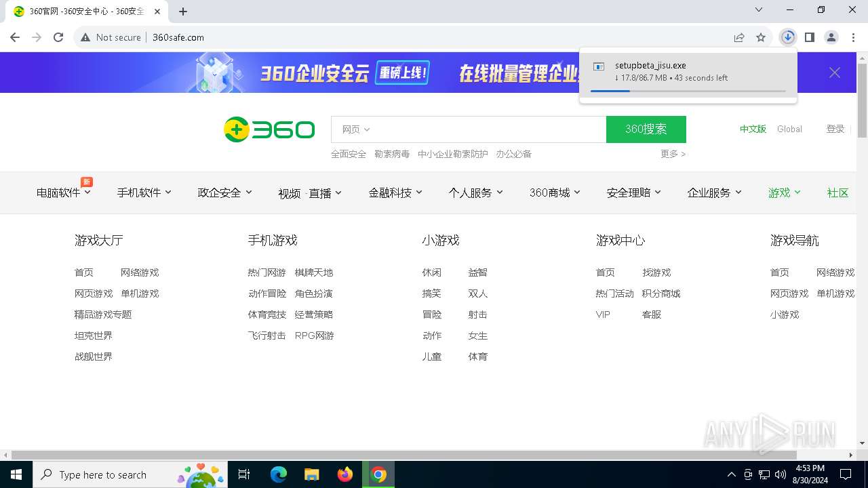
Task: Open a new browser tab
Action: point(182,12)
